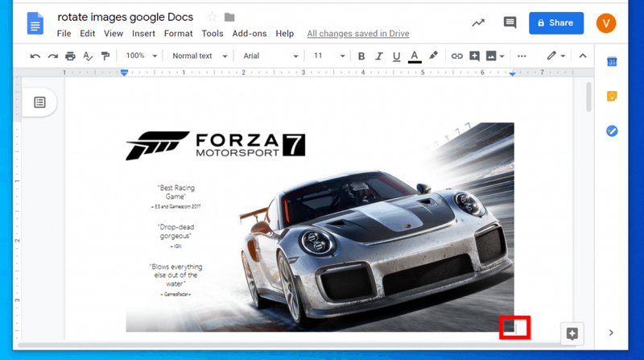Open the Google Docs home icon
The height and width of the screenshot is (360, 644).
pos(35,23)
